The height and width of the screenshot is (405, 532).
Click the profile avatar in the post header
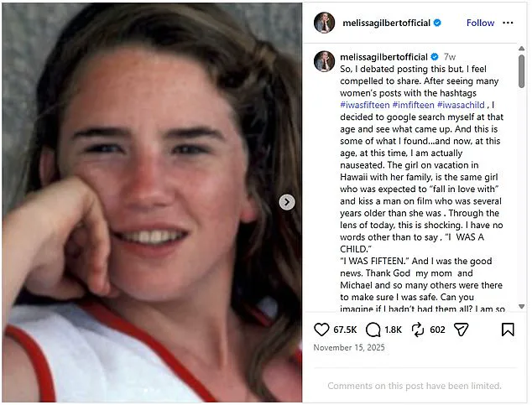[x=324, y=23]
